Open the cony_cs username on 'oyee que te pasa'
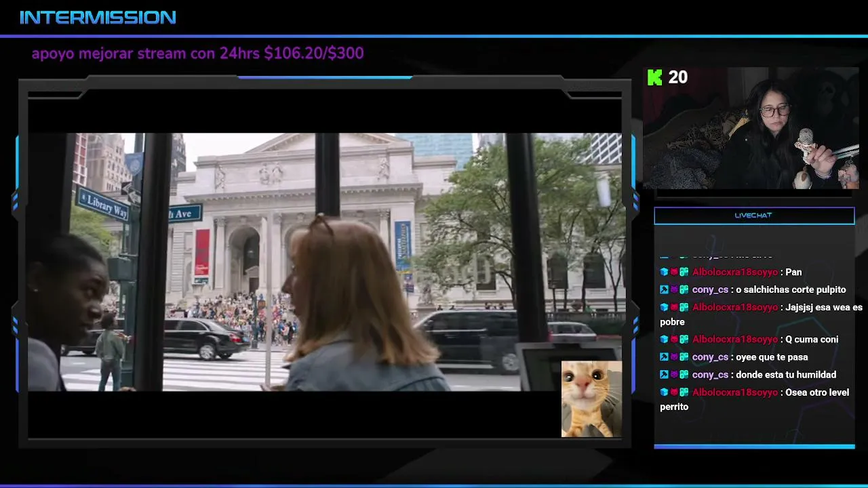The width and height of the screenshot is (868, 488). (x=710, y=357)
